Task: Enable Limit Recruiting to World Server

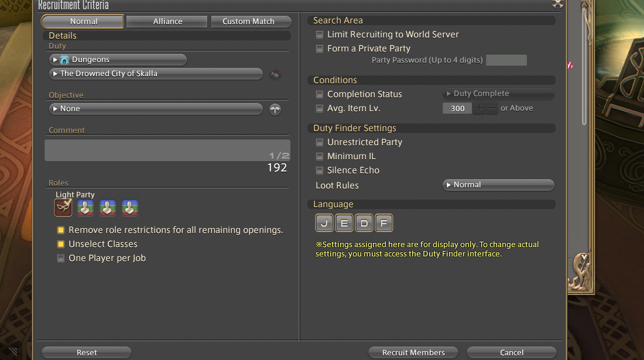Action: [x=320, y=35]
